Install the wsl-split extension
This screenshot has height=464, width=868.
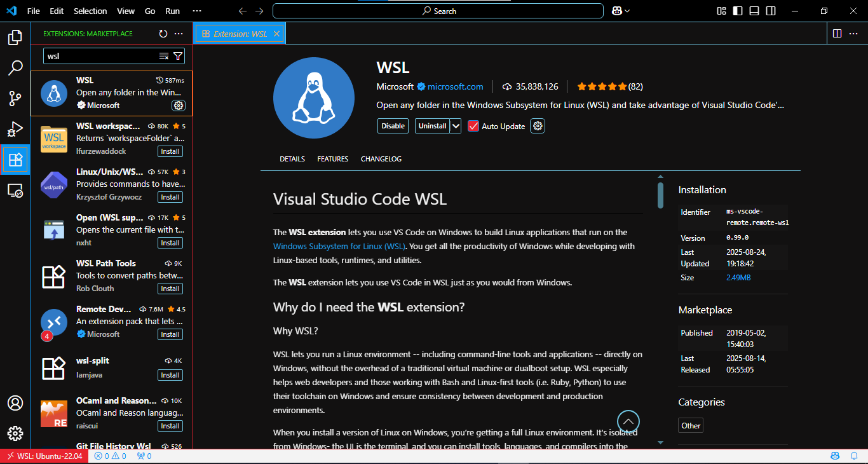coord(170,375)
